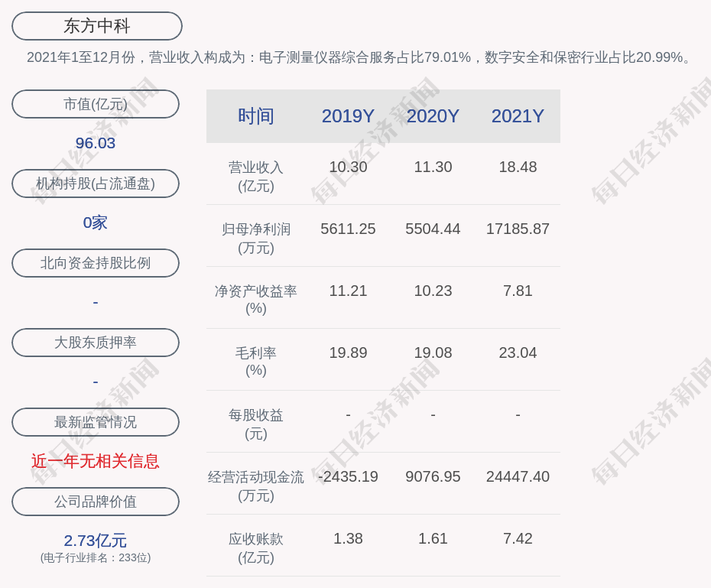Select the red 近一年无相关信息 text
Viewport: 711px width, 588px height.
pos(96,461)
